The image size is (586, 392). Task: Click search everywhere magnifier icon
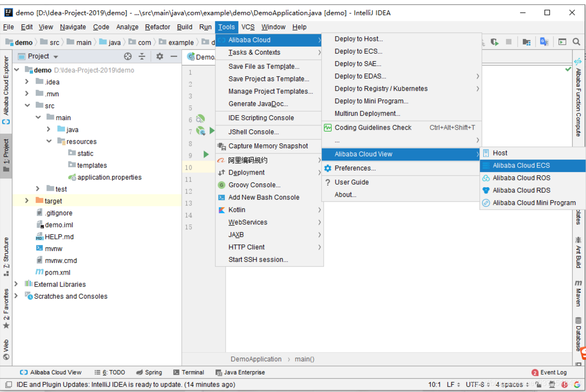point(576,42)
